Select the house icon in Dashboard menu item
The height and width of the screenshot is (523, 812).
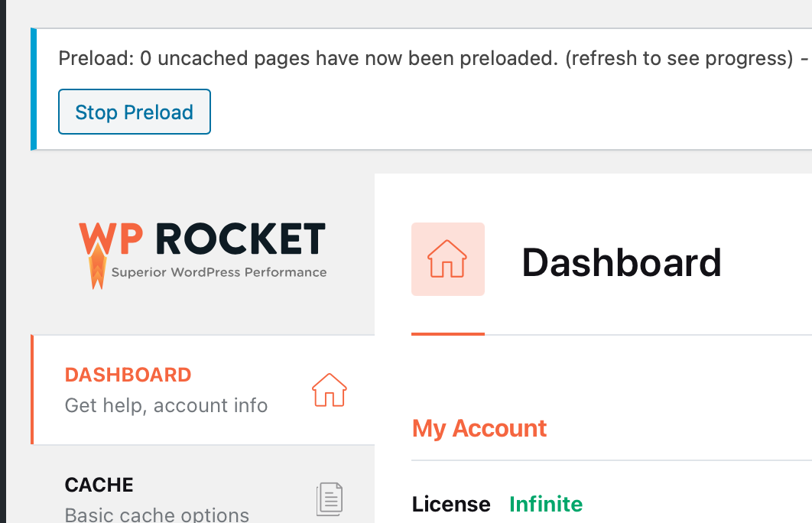tap(329, 390)
